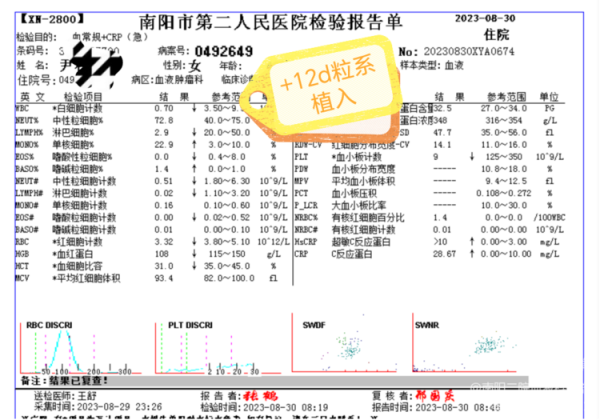
Task: Click the report title 南阳市第二人民医院检验报告单
Action: (x=300, y=19)
